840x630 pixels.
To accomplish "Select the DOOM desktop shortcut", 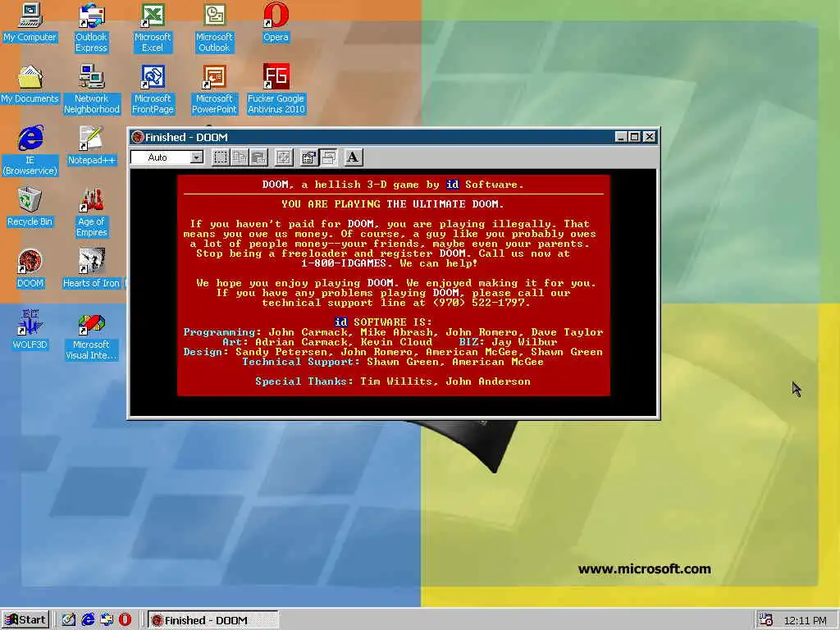I will [30, 269].
